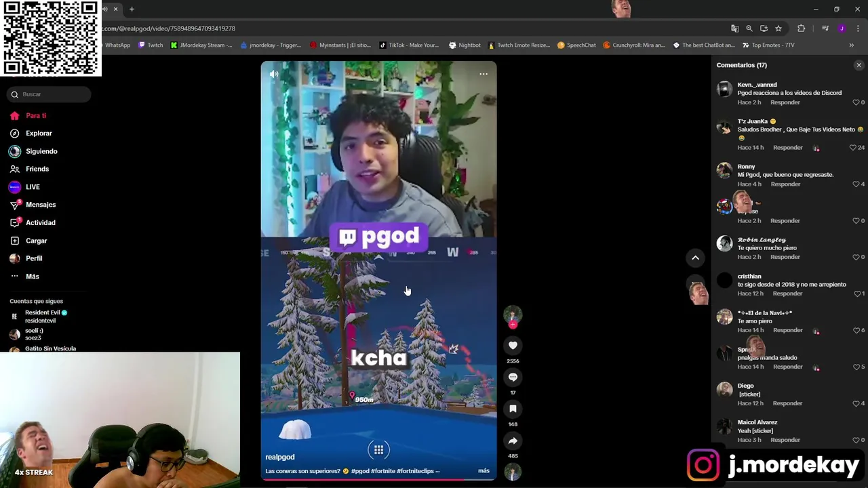Viewport: 868px width, 488px height.
Task: Like Robin Langley's comment
Action: click(x=856, y=258)
